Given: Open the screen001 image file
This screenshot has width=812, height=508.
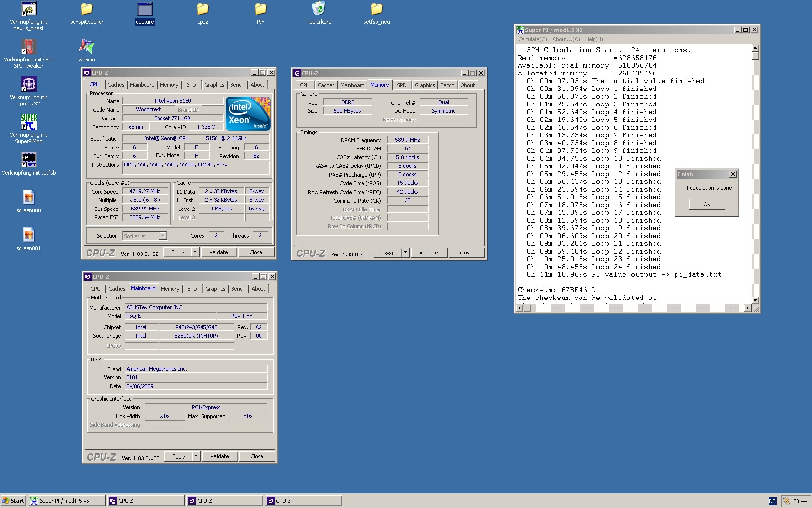Looking at the screenshot, I should (29, 236).
